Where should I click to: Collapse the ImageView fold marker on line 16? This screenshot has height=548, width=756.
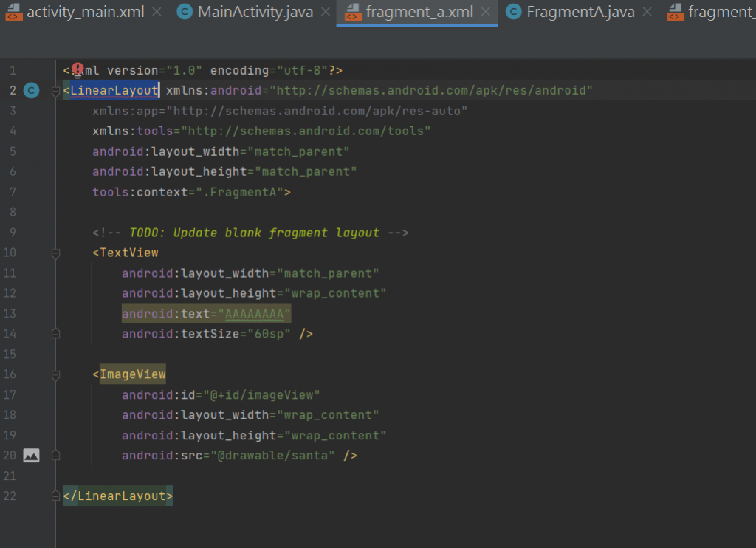tap(55, 374)
